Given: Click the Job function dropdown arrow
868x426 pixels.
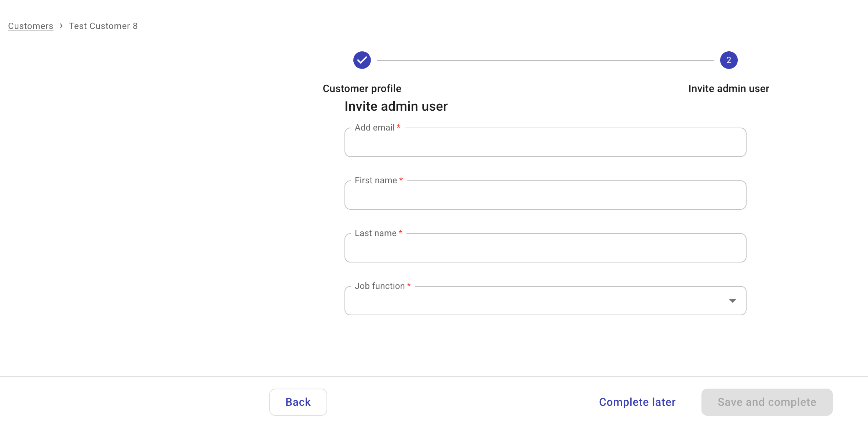Looking at the screenshot, I should pyautogui.click(x=732, y=301).
